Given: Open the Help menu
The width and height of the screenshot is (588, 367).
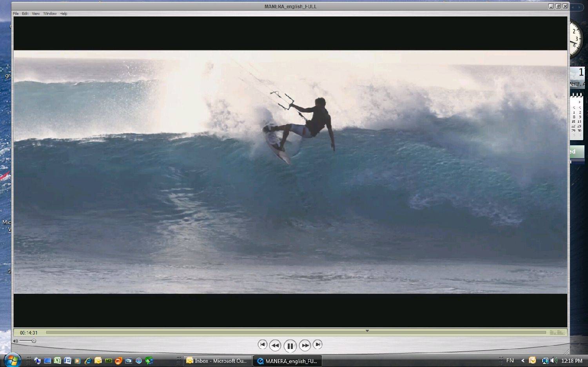Looking at the screenshot, I should [64, 14].
